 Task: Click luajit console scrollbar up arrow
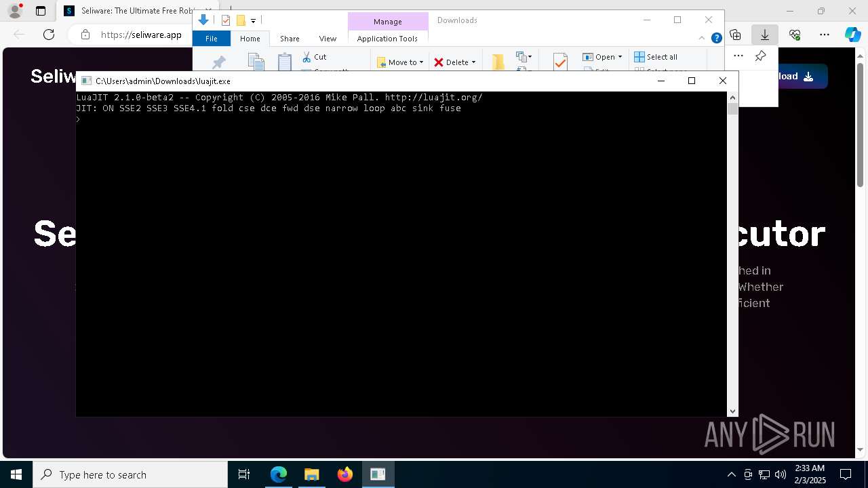tap(732, 98)
